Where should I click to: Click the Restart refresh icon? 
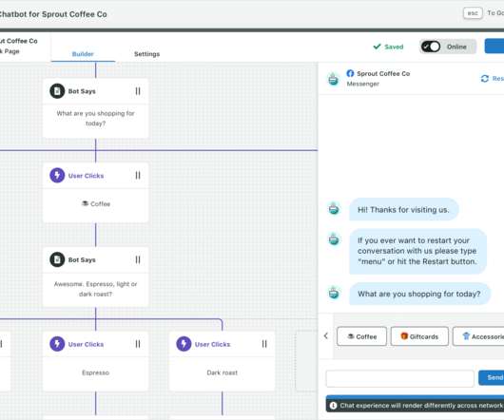[x=485, y=78]
